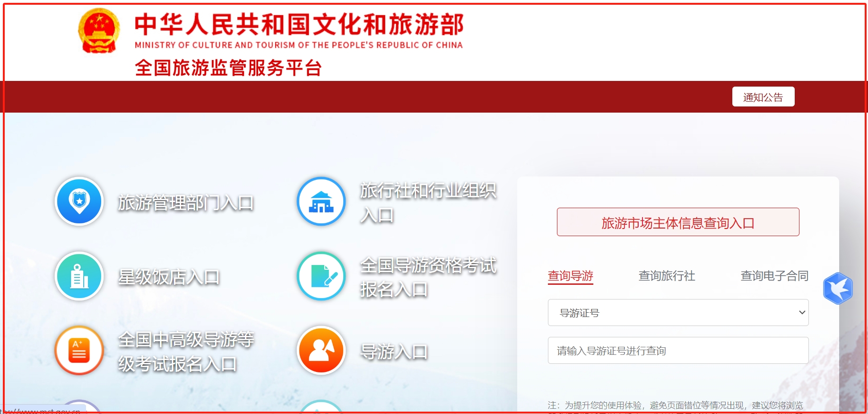Click the guide certificate number input field
Viewport: 868px width, 414px height.
[x=678, y=351]
